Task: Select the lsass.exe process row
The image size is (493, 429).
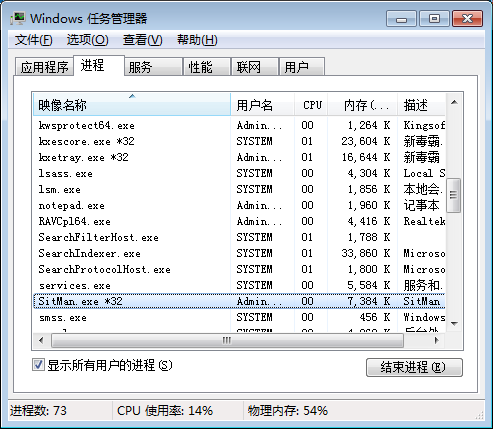Action: point(239,173)
